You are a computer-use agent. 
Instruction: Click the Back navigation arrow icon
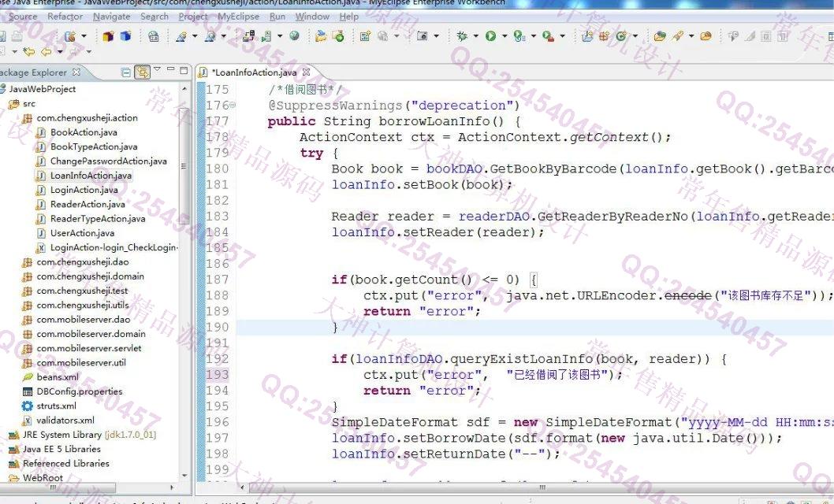coord(47,52)
